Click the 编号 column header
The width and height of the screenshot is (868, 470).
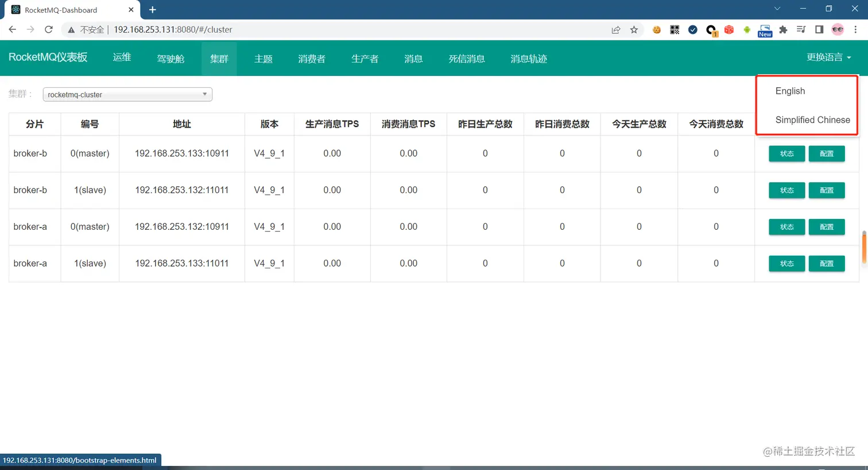90,124
